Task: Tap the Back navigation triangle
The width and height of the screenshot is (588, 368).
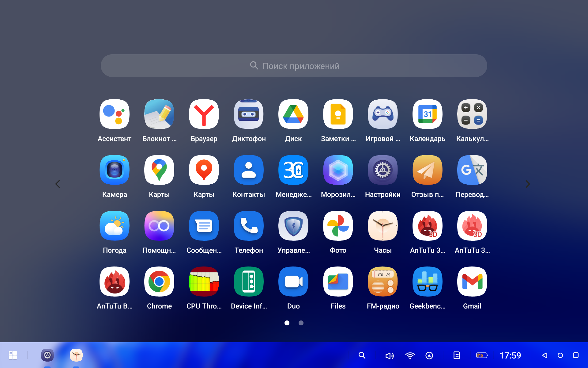Action: coord(545,355)
